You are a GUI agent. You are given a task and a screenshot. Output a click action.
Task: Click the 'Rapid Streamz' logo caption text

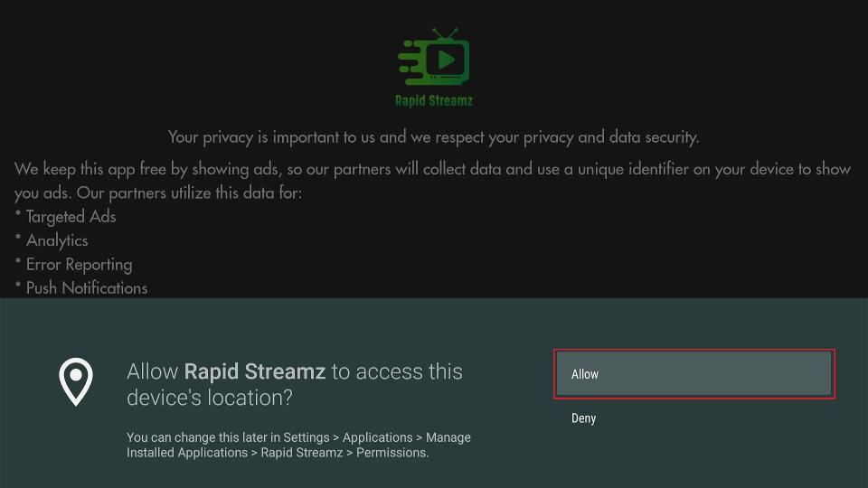click(x=434, y=100)
